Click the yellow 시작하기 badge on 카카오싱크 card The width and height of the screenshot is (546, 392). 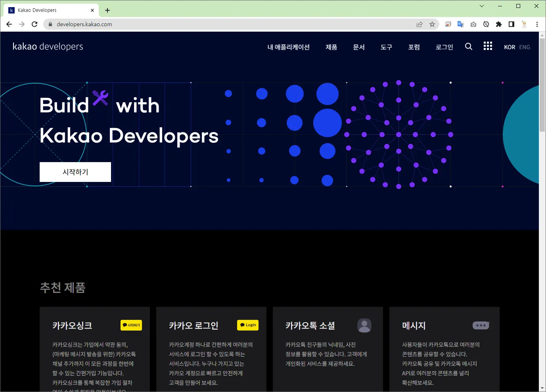pos(131,325)
